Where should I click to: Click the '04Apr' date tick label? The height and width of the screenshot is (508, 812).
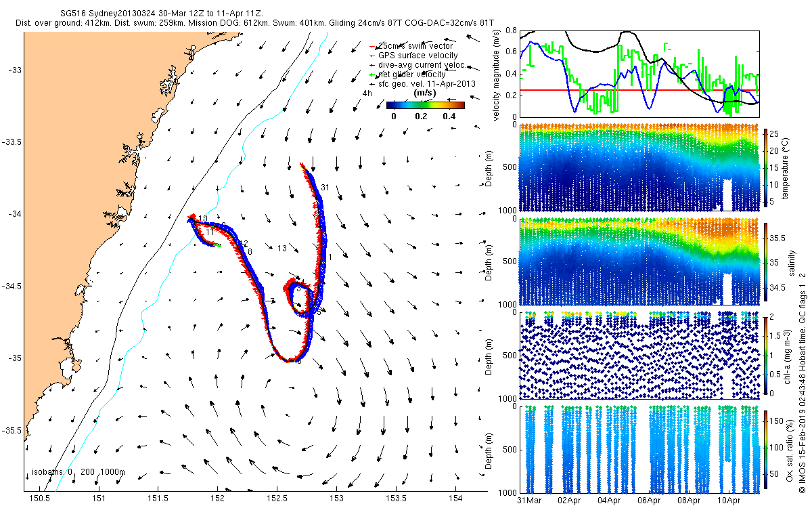609,501
